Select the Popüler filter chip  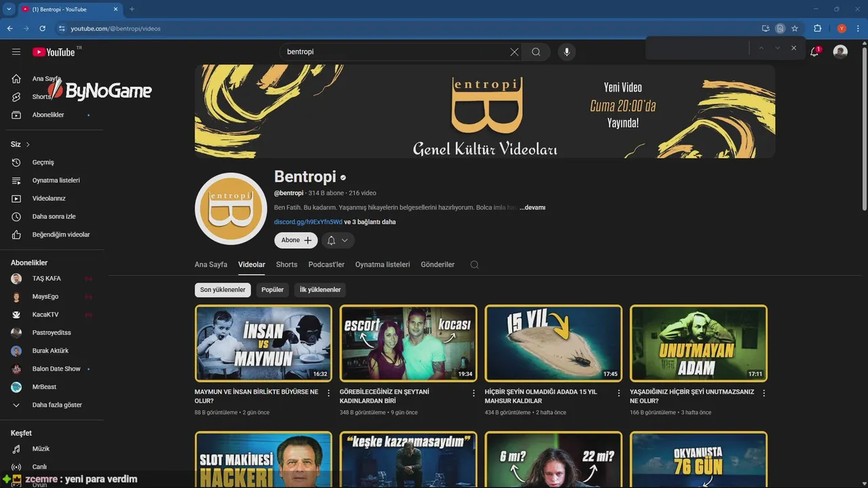(x=273, y=290)
